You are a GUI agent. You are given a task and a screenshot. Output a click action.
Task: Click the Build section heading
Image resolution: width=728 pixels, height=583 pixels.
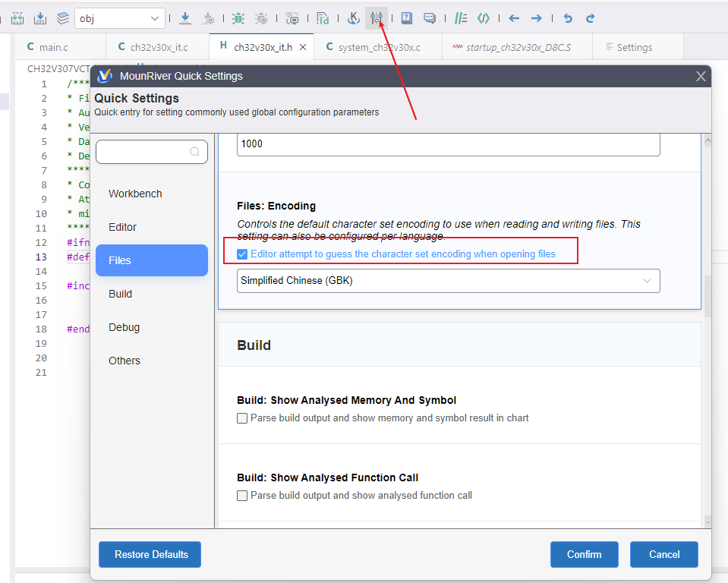(254, 345)
